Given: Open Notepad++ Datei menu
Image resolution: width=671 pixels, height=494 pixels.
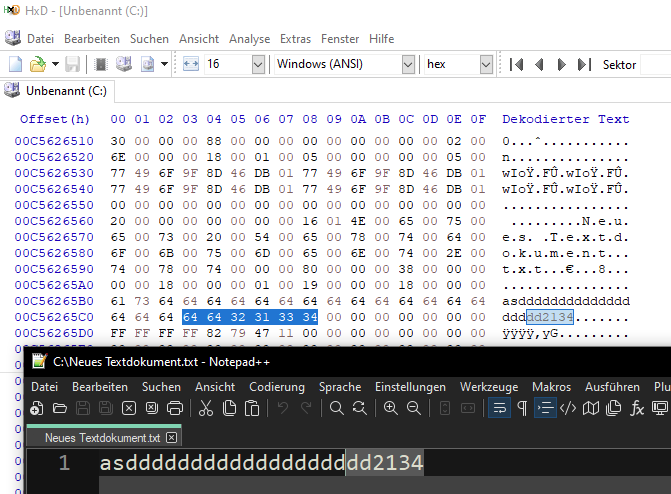Looking at the screenshot, I should [45, 387].
